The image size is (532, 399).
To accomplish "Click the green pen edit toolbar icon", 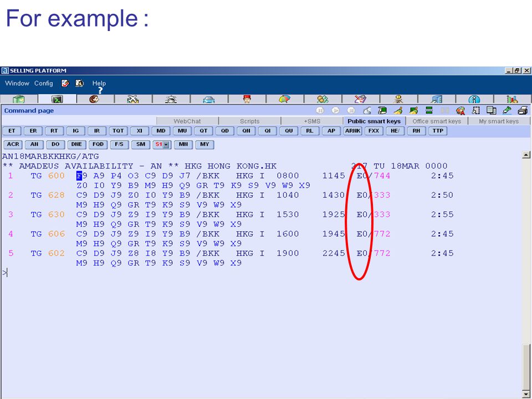I will (507, 110).
